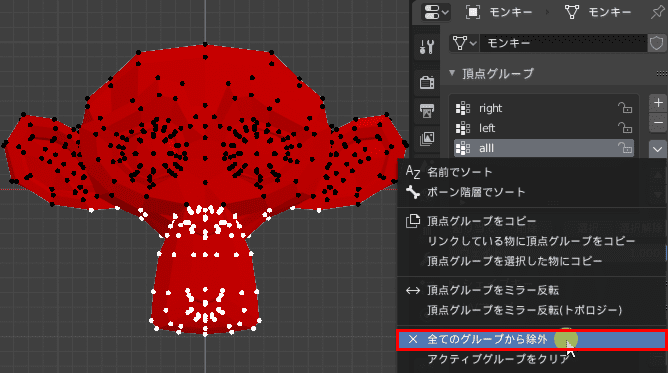Toggle lock for left vertex group
The width and height of the screenshot is (668, 373).
tap(625, 128)
